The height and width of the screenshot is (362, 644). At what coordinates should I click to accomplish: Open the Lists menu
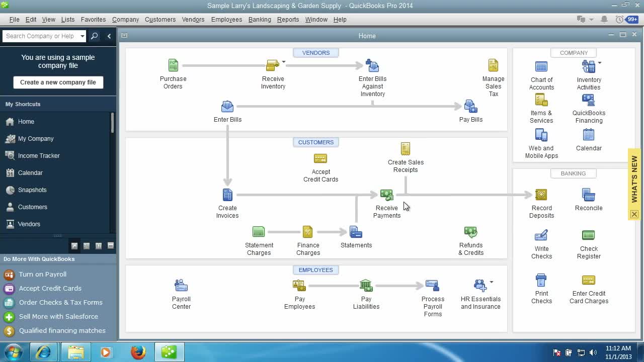click(68, 19)
